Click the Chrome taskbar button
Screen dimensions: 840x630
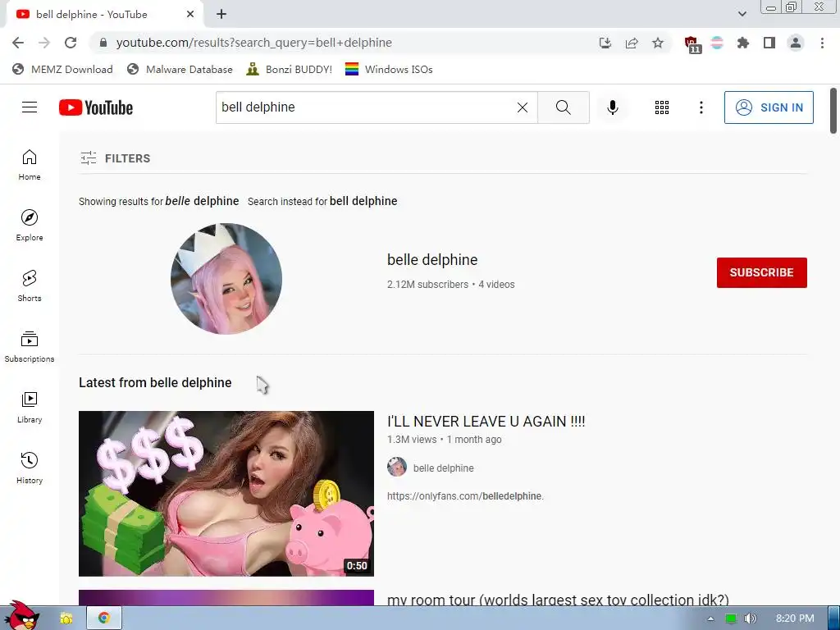tap(104, 619)
